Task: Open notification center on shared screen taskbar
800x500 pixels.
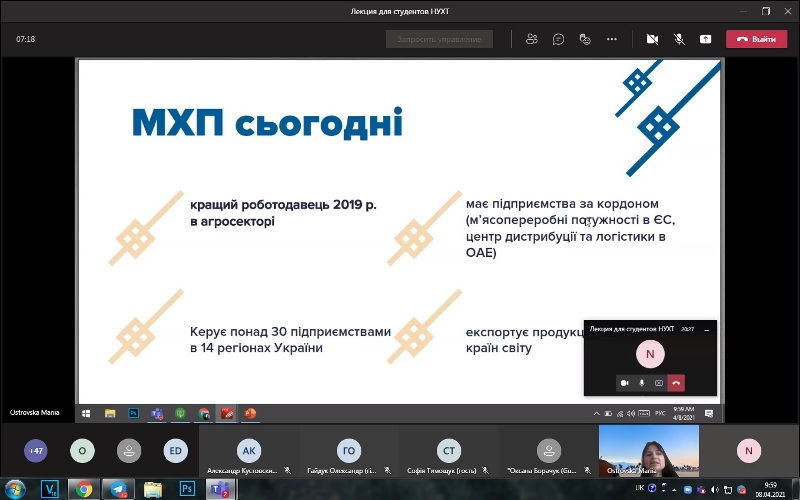Action: [709, 413]
